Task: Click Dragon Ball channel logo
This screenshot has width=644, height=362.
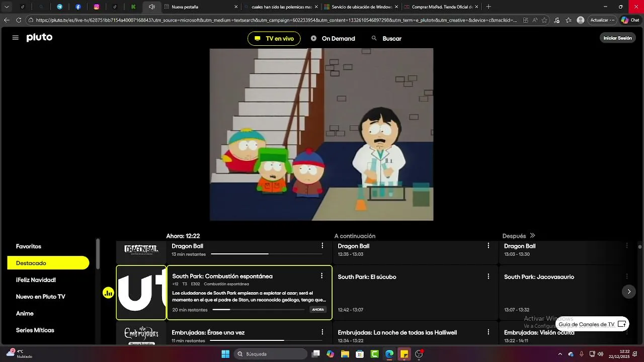Action: point(141,250)
